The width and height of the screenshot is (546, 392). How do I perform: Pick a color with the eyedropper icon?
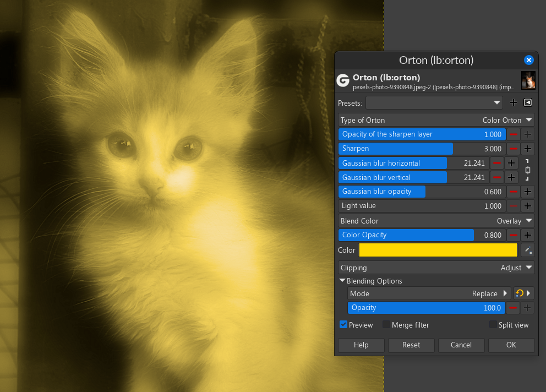528,250
